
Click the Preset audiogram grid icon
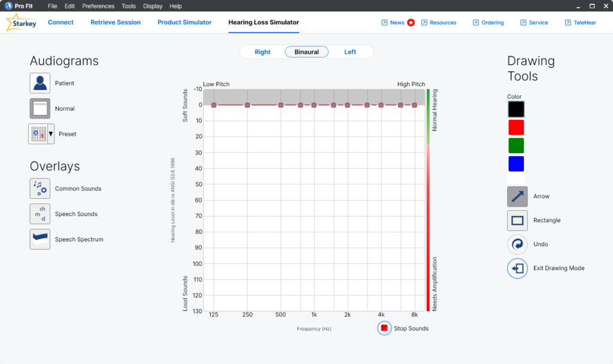(x=38, y=134)
